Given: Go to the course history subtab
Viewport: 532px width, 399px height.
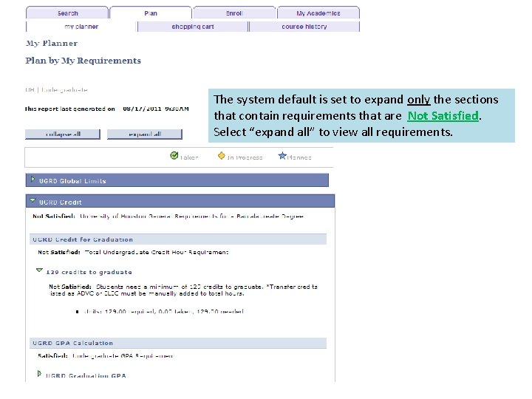Looking at the screenshot, I should tap(304, 27).
